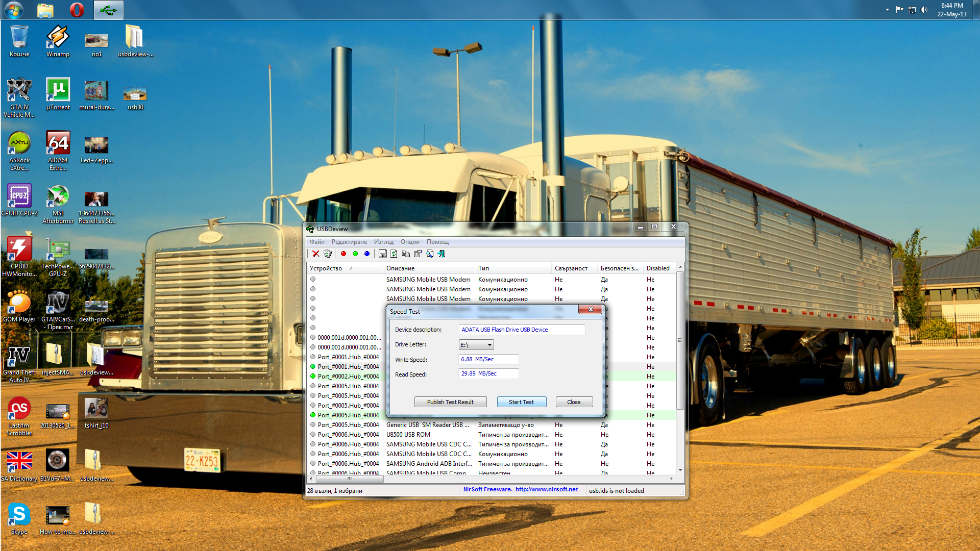This screenshot has height=551, width=980.
Task: Click the refresh list toolbar icon
Action: 394,254
